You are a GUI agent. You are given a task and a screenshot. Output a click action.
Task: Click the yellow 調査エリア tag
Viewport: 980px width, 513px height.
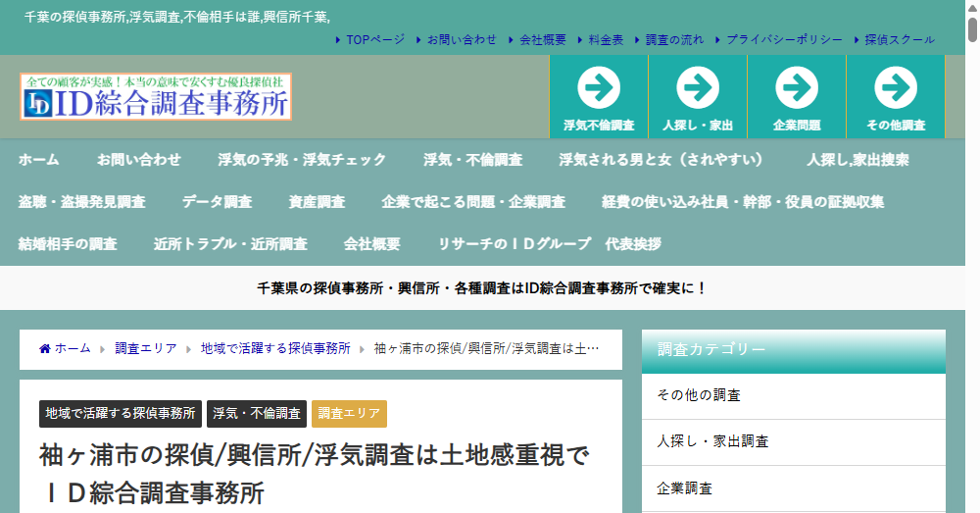(x=349, y=414)
